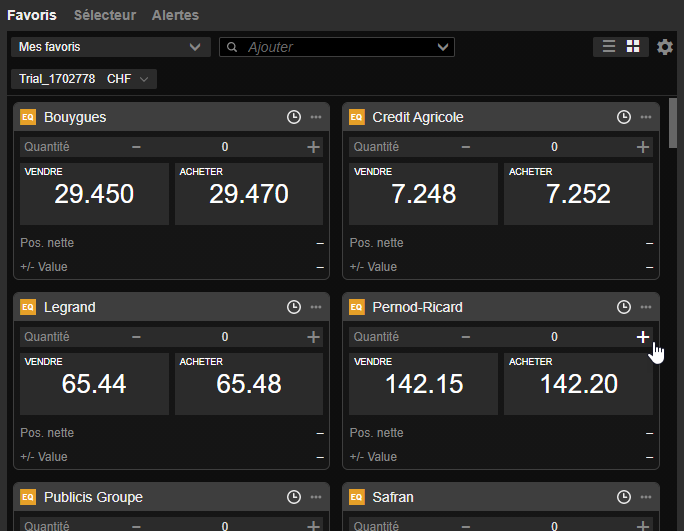
Task: Open Safran clock icon
Action: click(624, 497)
